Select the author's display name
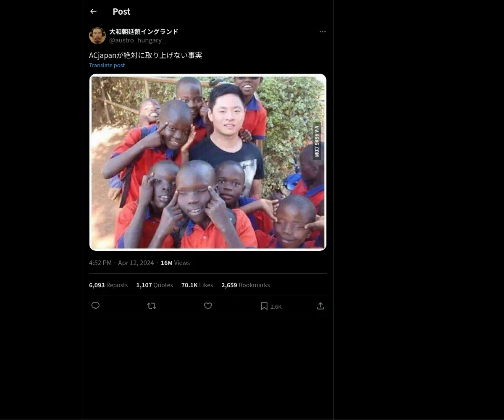 point(144,31)
